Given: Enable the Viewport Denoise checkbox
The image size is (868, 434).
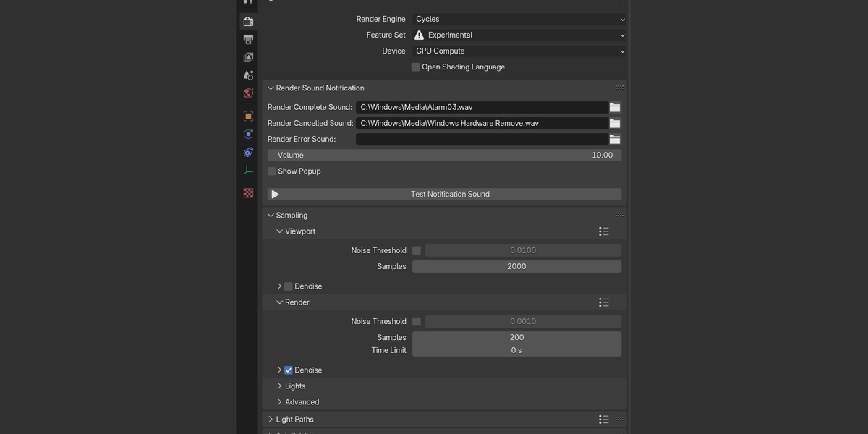Looking at the screenshot, I should pyautogui.click(x=289, y=286).
